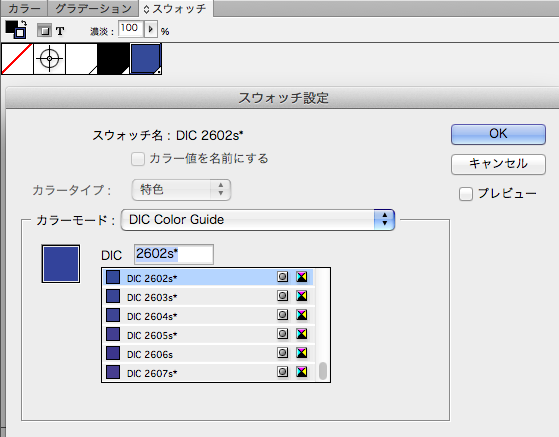Open the カラータイプ dropdown showing 特色
This screenshot has height=437, width=559.
[x=181, y=190]
